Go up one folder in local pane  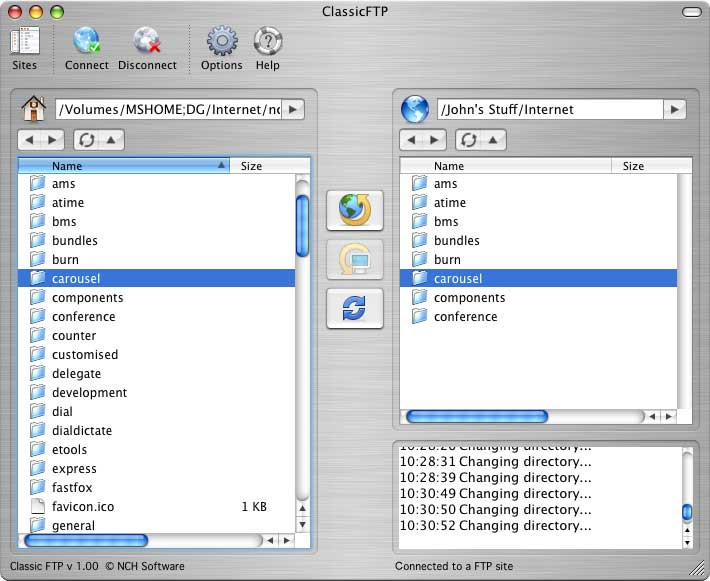tap(111, 140)
